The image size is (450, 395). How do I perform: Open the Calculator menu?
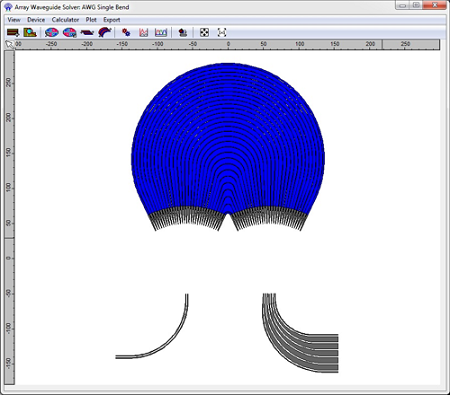coord(65,20)
